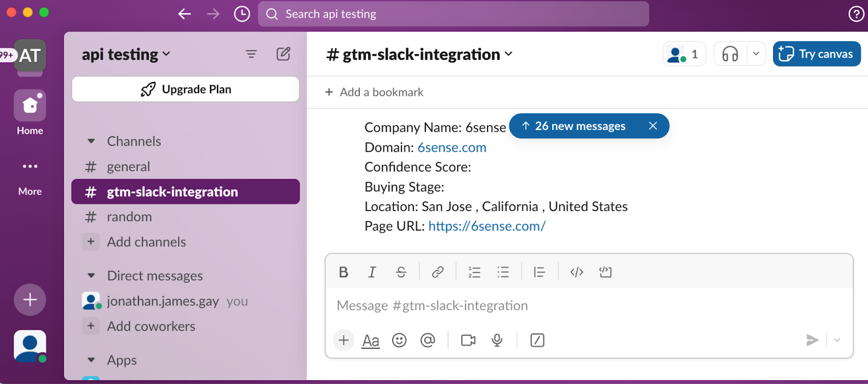
Task: Dismiss the new messages banner
Action: [x=653, y=126]
